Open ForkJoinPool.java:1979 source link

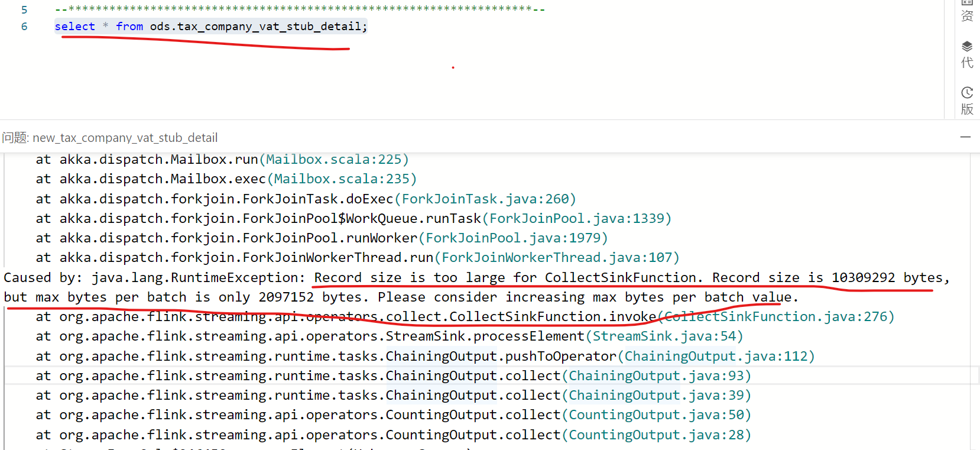pos(513,238)
